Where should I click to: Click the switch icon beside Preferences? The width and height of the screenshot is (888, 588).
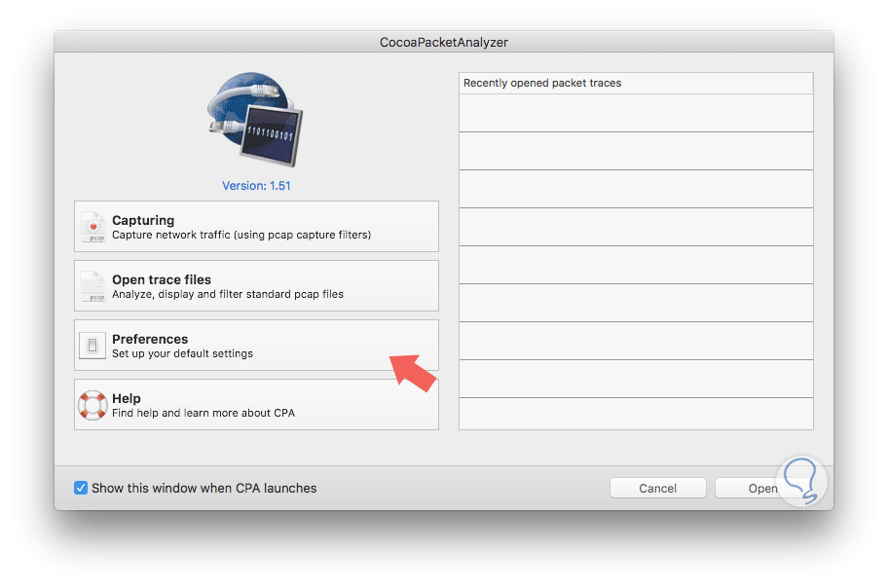tap(92, 345)
